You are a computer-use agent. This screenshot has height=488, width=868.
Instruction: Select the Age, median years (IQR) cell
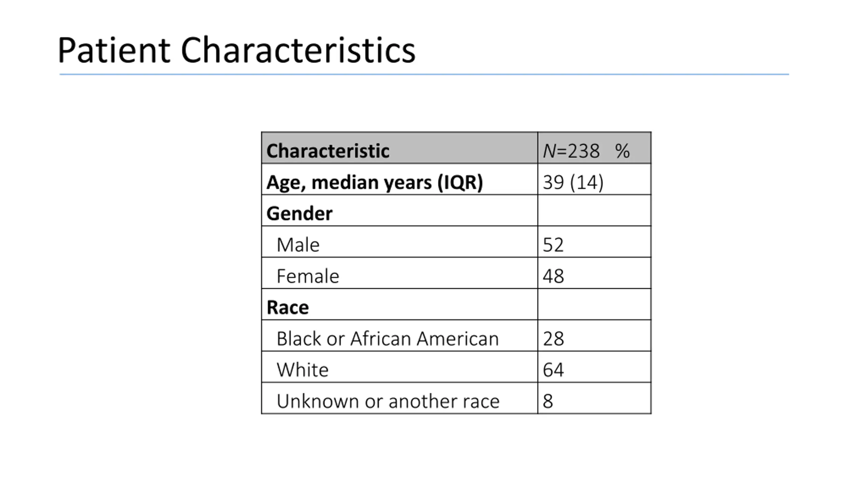[399, 179]
